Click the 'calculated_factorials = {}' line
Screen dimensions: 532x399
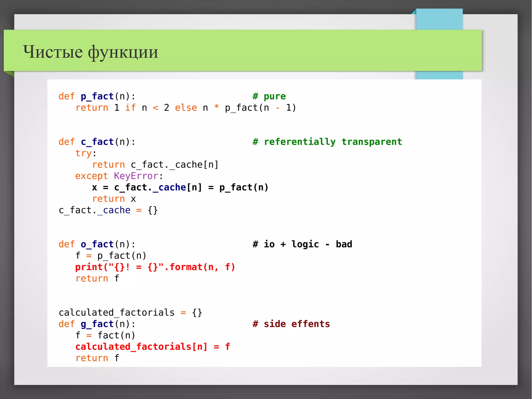tap(130, 312)
